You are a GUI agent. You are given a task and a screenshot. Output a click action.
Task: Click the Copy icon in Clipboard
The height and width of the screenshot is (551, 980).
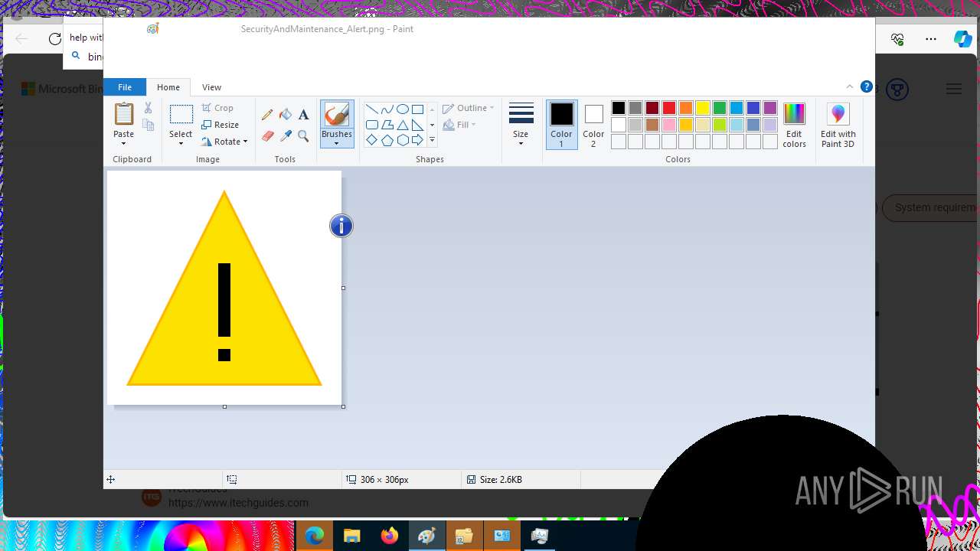pyautogui.click(x=148, y=125)
